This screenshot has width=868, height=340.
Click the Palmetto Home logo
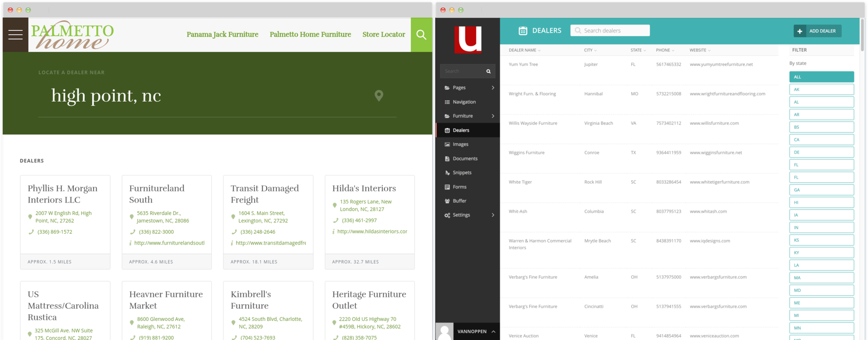click(72, 35)
